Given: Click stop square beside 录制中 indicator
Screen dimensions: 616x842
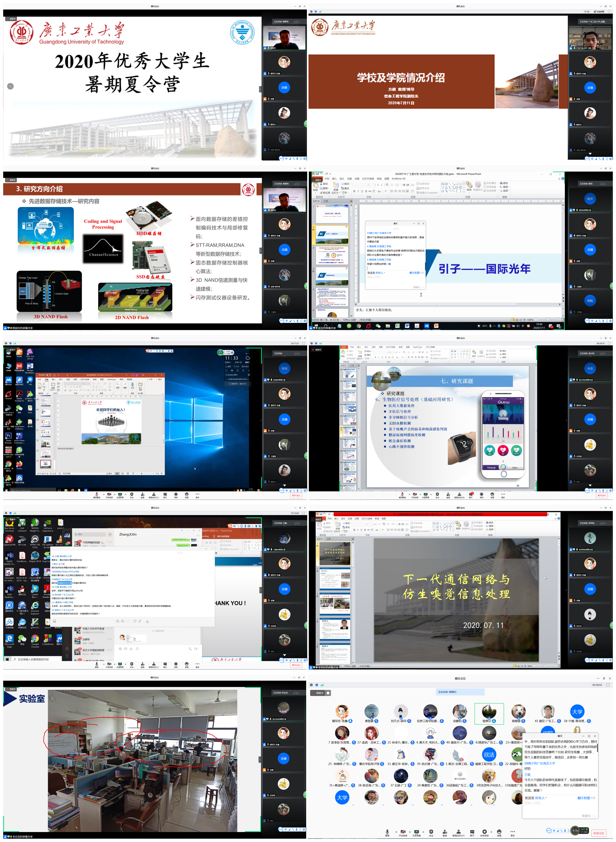Looking at the screenshot, I should tap(328, 693).
